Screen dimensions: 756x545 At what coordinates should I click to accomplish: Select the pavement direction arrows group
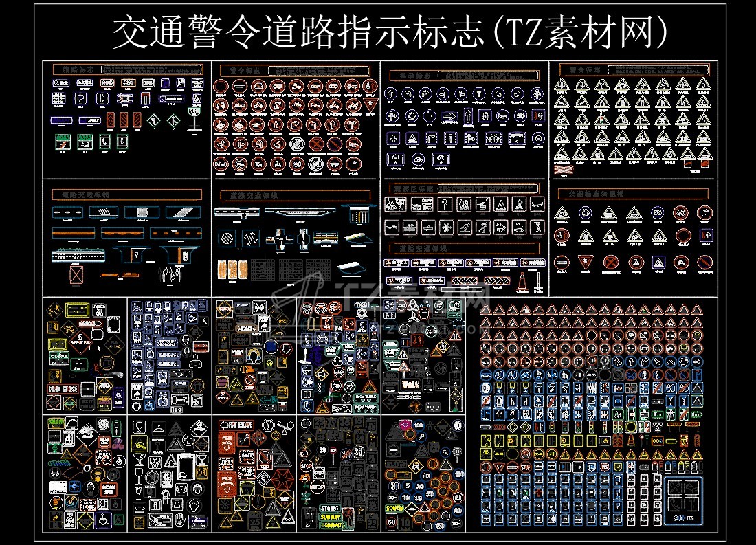pos(170,276)
